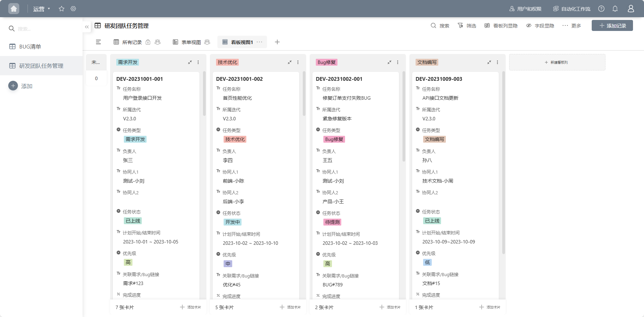Viewport: 644px width, 317px height.
Task: Open the 更多 more options menu
Action: [x=572, y=26]
